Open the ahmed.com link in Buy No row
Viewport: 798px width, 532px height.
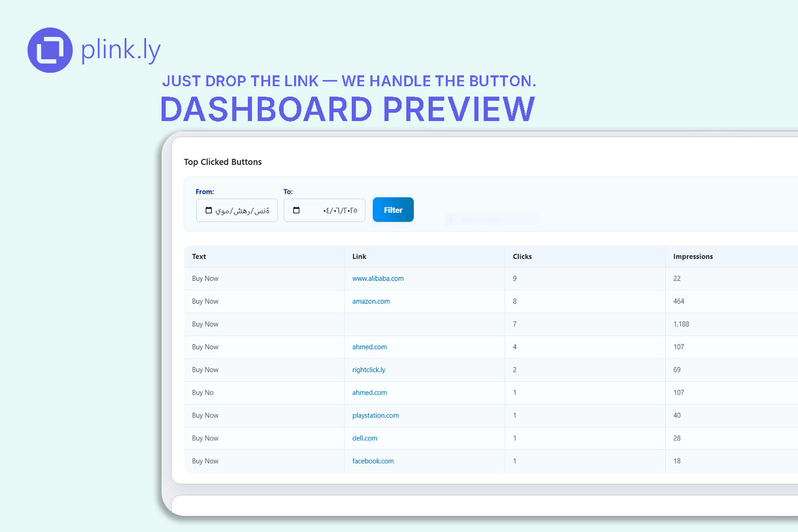[x=369, y=393]
